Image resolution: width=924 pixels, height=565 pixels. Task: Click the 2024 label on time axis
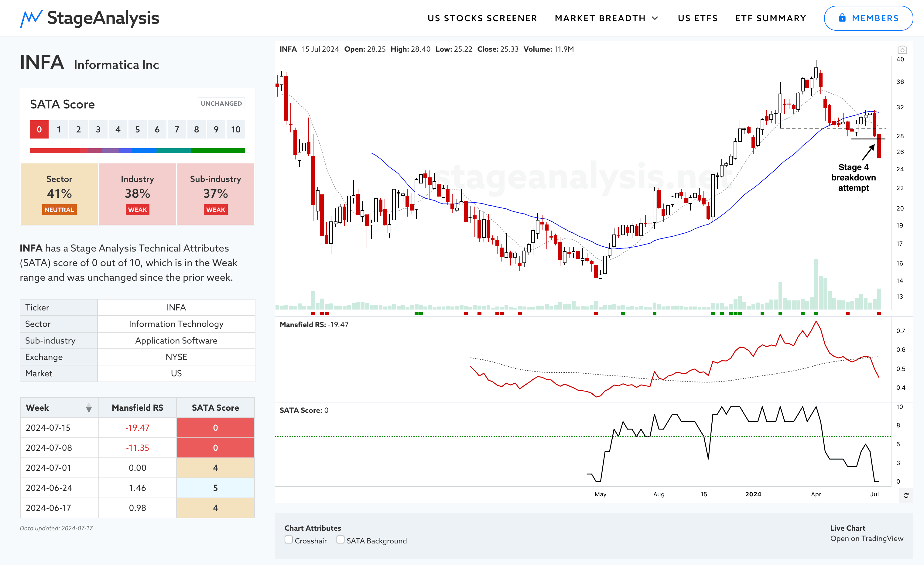click(x=753, y=494)
